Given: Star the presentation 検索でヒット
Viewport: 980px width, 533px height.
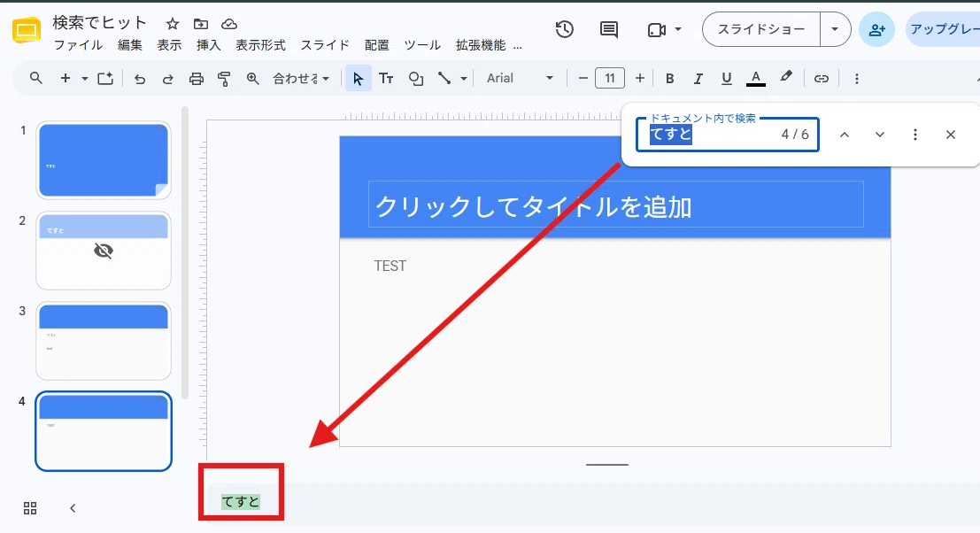Looking at the screenshot, I should 173,24.
